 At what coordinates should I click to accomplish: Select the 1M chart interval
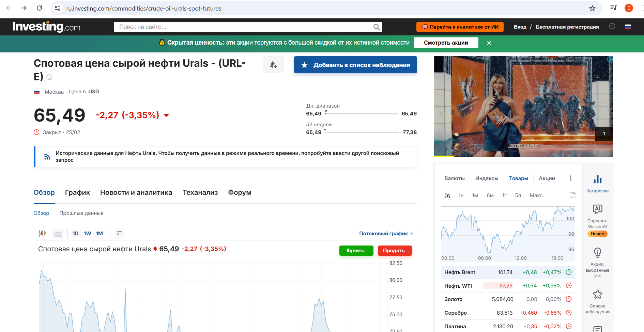tap(99, 234)
